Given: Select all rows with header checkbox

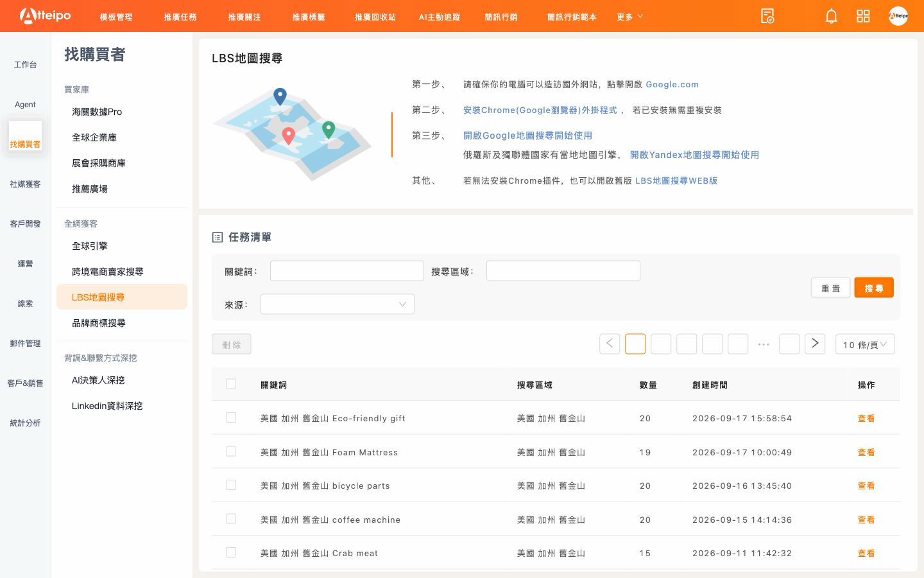Looking at the screenshot, I should pos(231,384).
